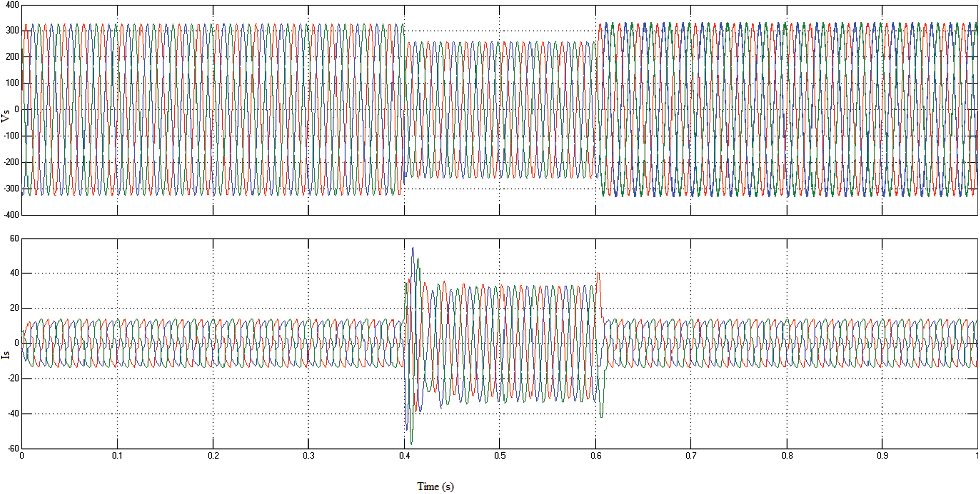The height and width of the screenshot is (494, 980).
Task: Click the 60 tick on Is axis
Action: tap(14, 239)
